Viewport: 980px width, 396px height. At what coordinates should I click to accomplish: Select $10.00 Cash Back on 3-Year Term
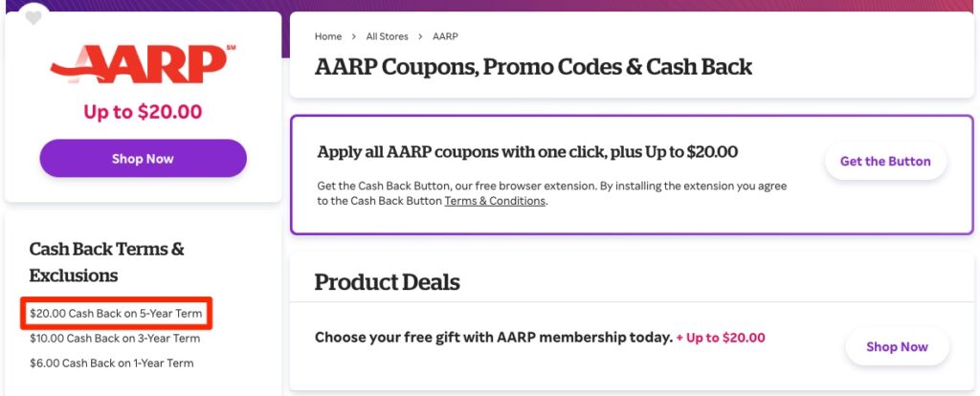[115, 338]
